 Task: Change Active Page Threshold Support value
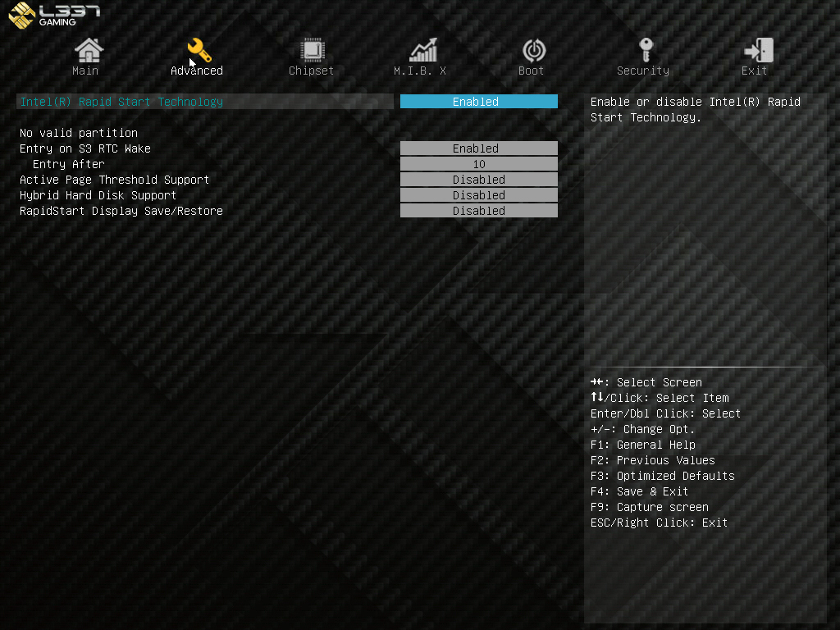[478, 180]
